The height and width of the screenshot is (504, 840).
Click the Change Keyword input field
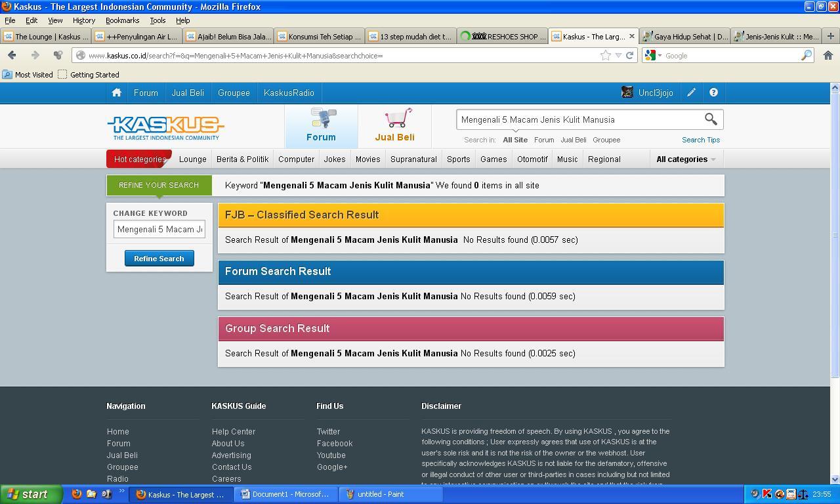[x=159, y=229]
